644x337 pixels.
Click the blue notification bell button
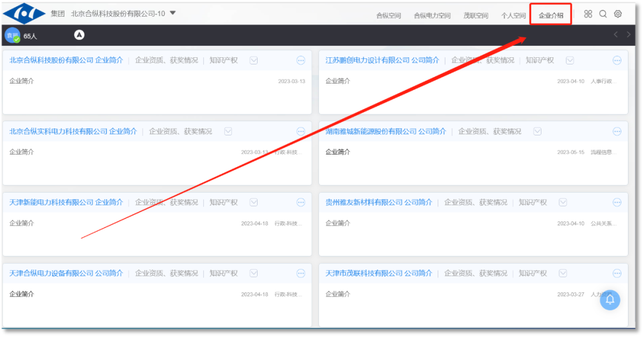click(x=610, y=299)
